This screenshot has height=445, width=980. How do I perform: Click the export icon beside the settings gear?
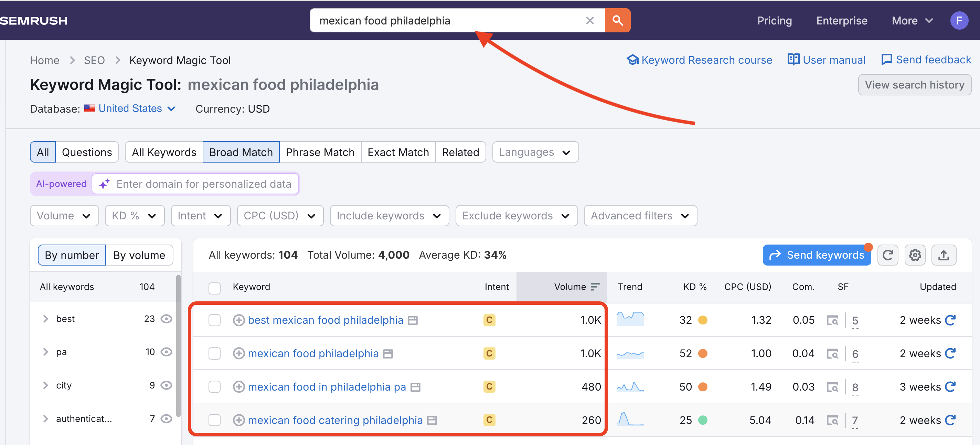click(x=944, y=255)
